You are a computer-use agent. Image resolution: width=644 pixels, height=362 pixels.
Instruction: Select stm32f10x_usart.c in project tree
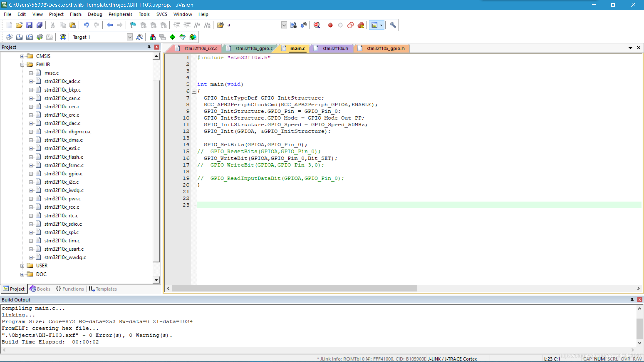64,249
